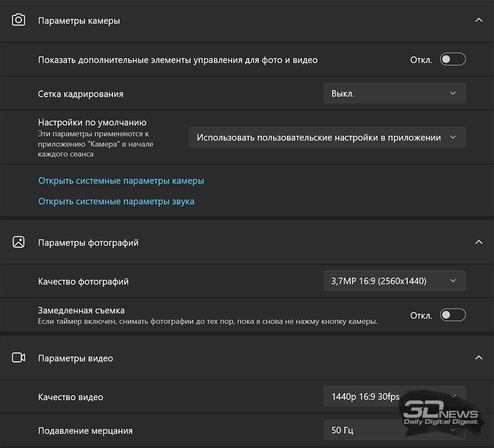Click the camera icon beside Параметры камеры
The height and width of the screenshot is (448, 494).
pyautogui.click(x=19, y=20)
